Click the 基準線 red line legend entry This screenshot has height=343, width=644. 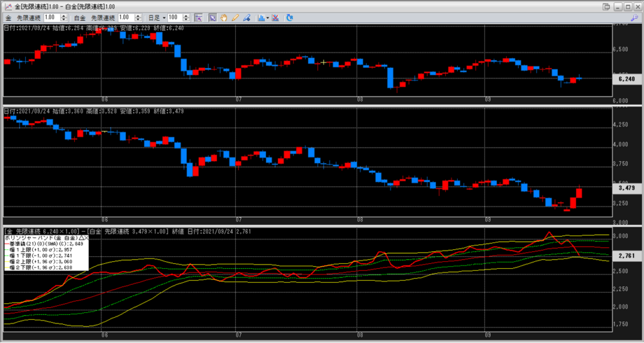[44, 245]
